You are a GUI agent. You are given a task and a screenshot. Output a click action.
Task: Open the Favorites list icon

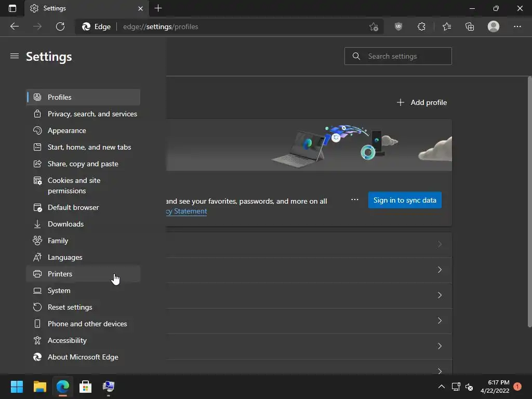(x=447, y=26)
